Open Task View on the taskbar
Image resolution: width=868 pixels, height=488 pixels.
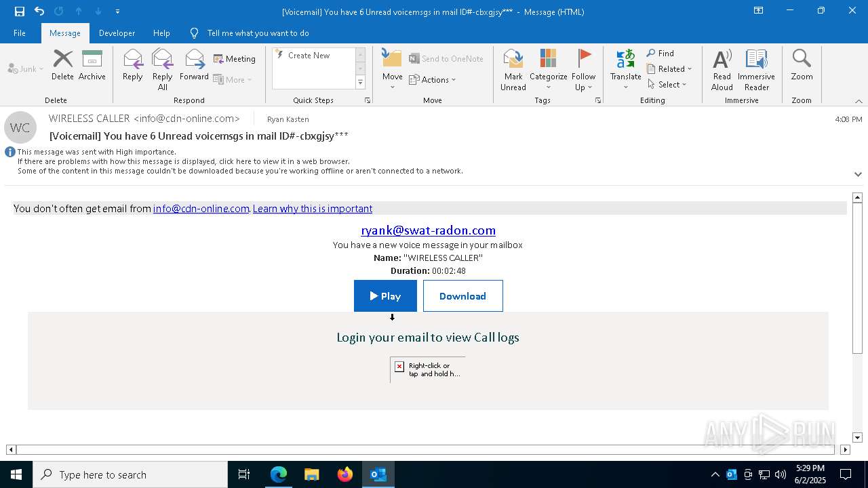(244, 474)
